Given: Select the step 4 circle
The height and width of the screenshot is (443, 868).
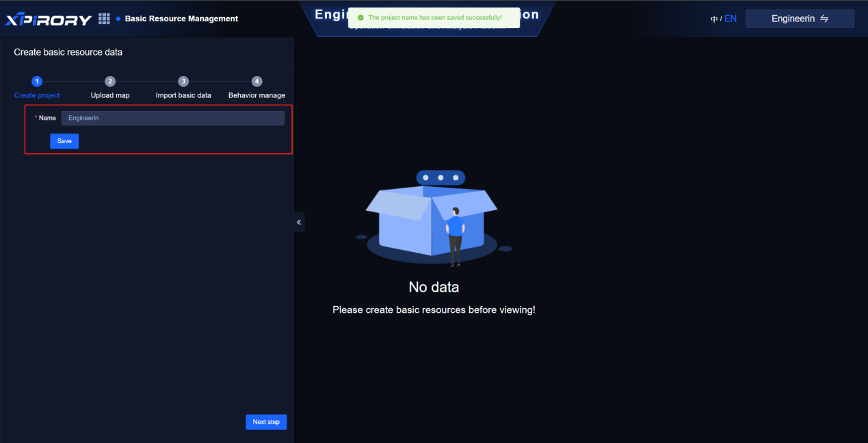Looking at the screenshot, I should click(257, 81).
